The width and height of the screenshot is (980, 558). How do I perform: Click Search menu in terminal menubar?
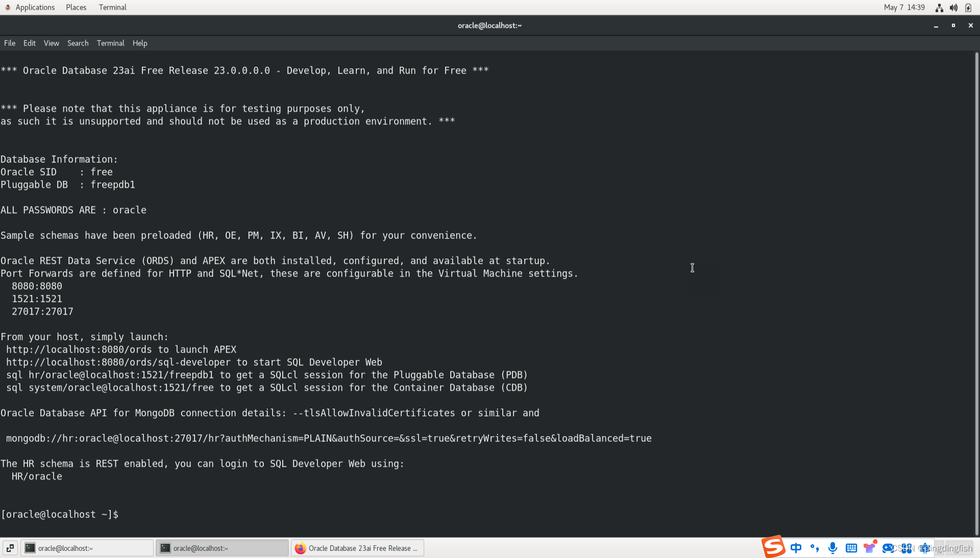[x=78, y=42]
